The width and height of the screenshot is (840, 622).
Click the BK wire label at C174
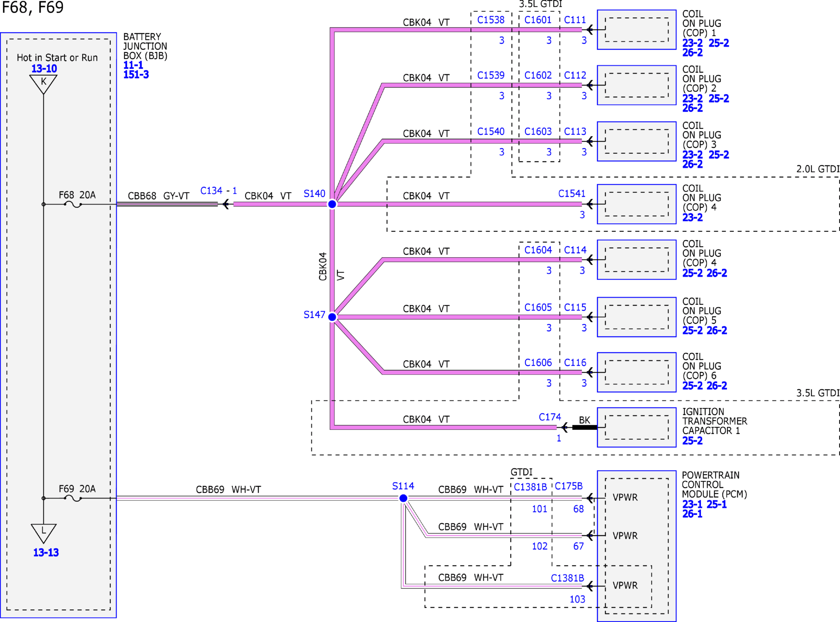coord(584,420)
